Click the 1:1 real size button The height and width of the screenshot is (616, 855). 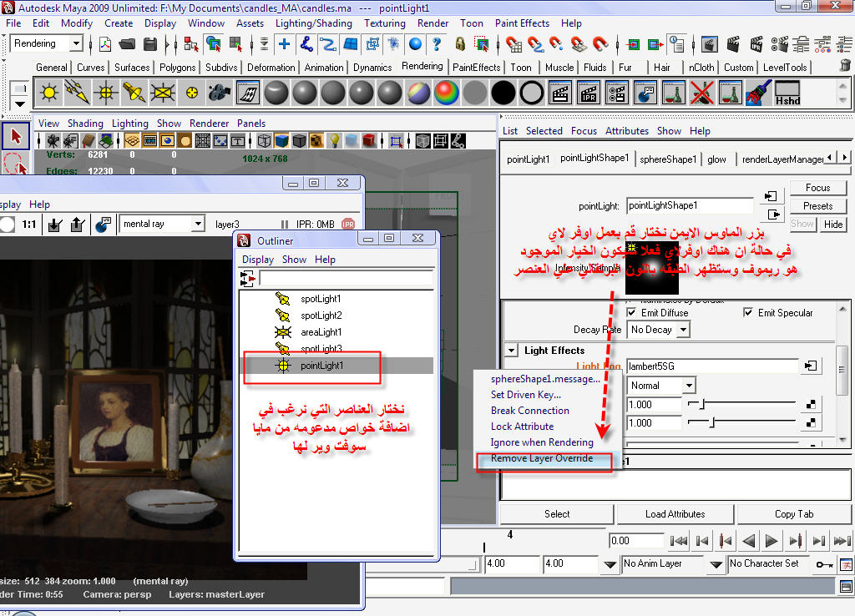tap(29, 224)
